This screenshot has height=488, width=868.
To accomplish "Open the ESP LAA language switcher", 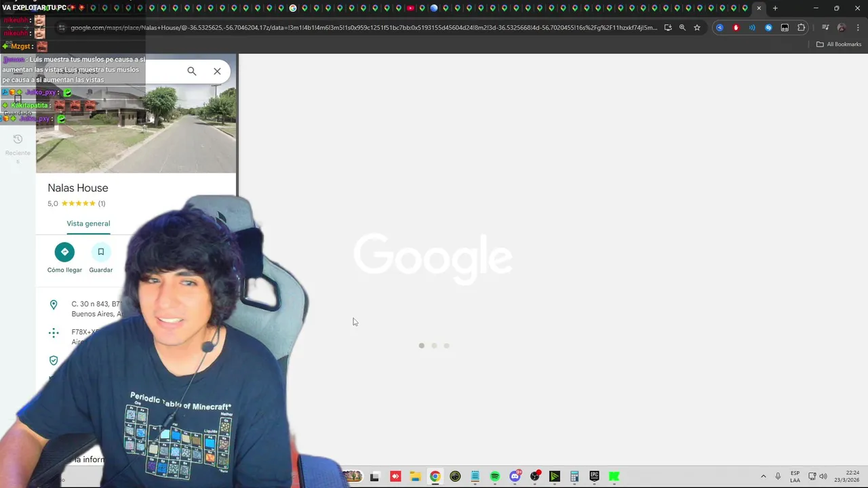I will coord(795,476).
